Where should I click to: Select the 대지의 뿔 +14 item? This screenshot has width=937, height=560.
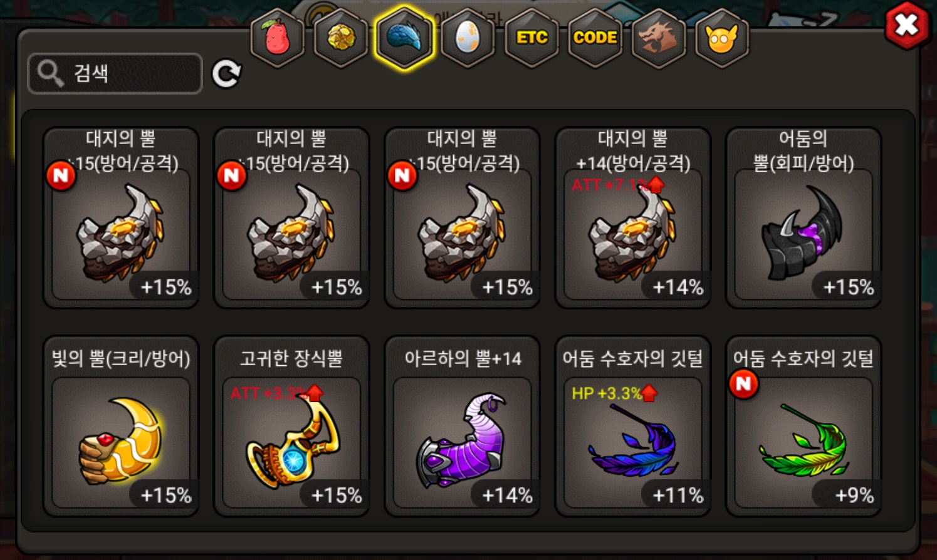[x=633, y=218]
